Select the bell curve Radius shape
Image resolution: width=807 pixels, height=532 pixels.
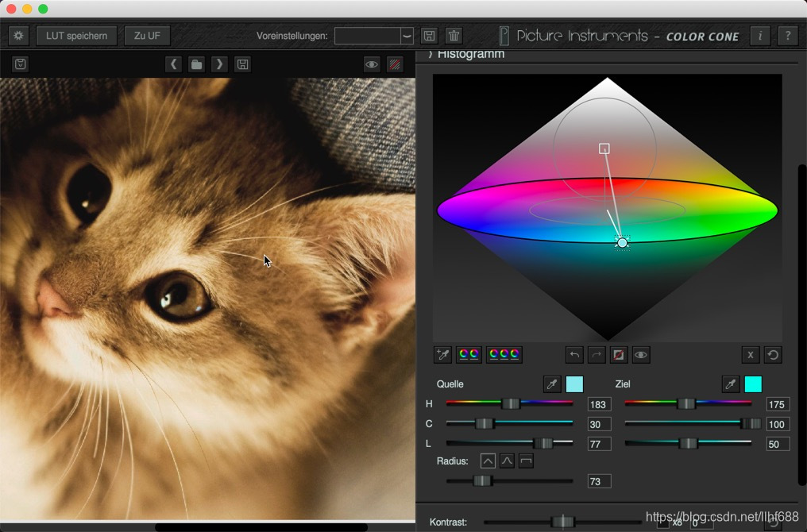tap(507, 461)
